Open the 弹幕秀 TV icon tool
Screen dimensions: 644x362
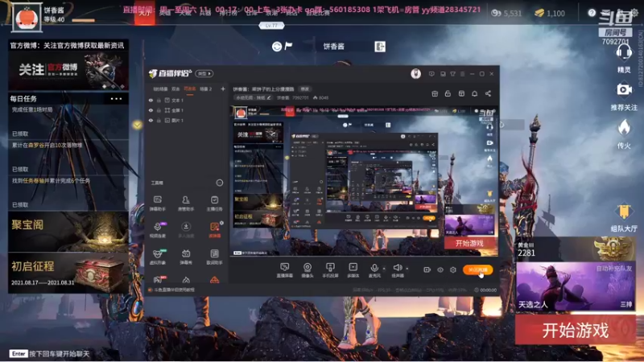(x=186, y=257)
